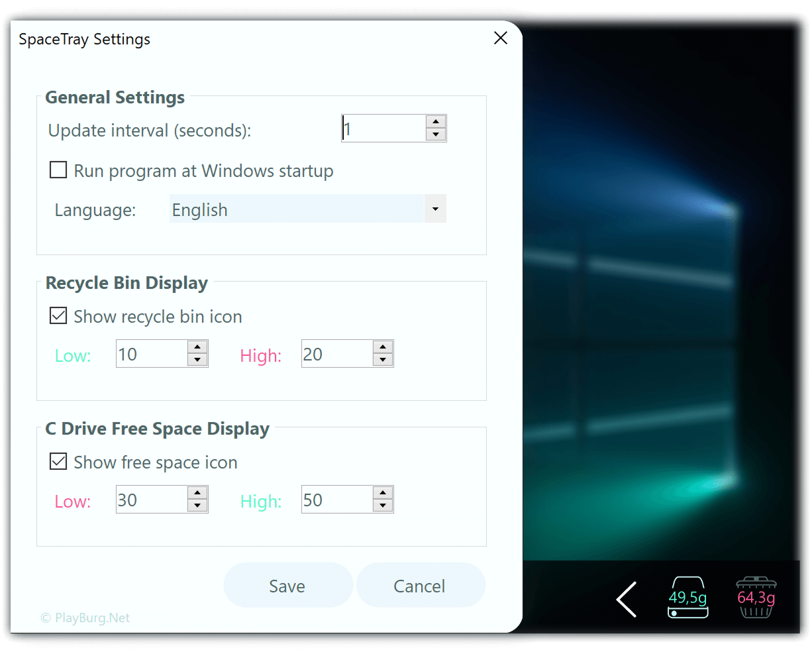Click the drive free space tray icon showing 49,5g
The width and height of the screenshot is (812, 654).
(x=687, y=598)
